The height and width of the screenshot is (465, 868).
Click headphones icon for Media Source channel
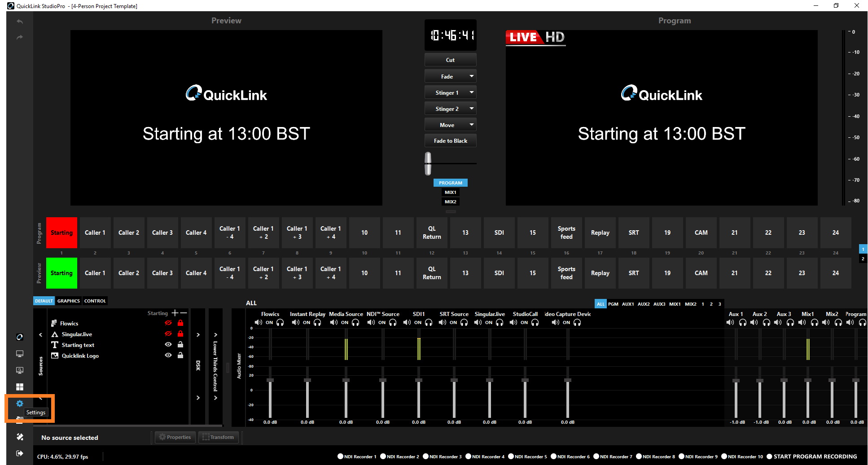click(x=355, y=322)
